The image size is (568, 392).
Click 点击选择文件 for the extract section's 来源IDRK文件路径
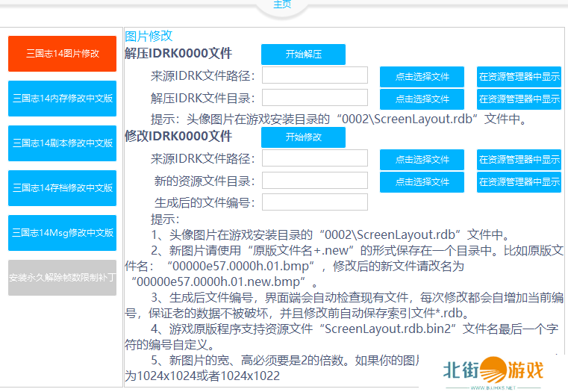[x=422, y=77]
